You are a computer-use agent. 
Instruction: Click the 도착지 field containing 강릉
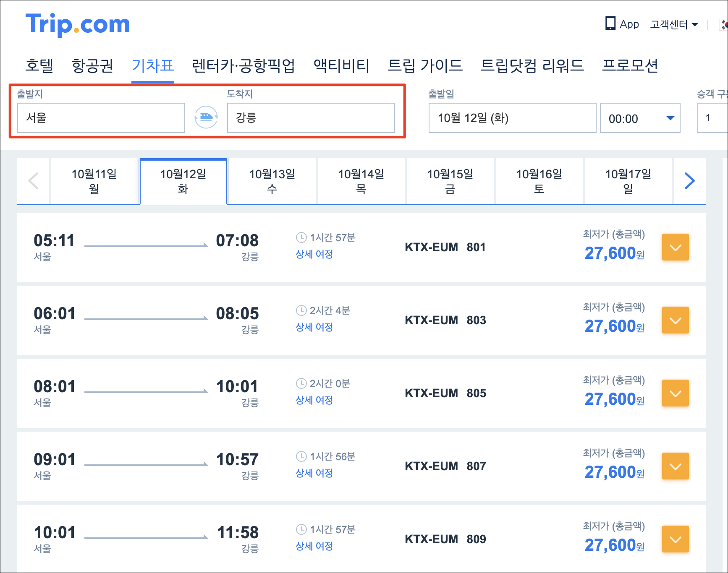[311, 118]
